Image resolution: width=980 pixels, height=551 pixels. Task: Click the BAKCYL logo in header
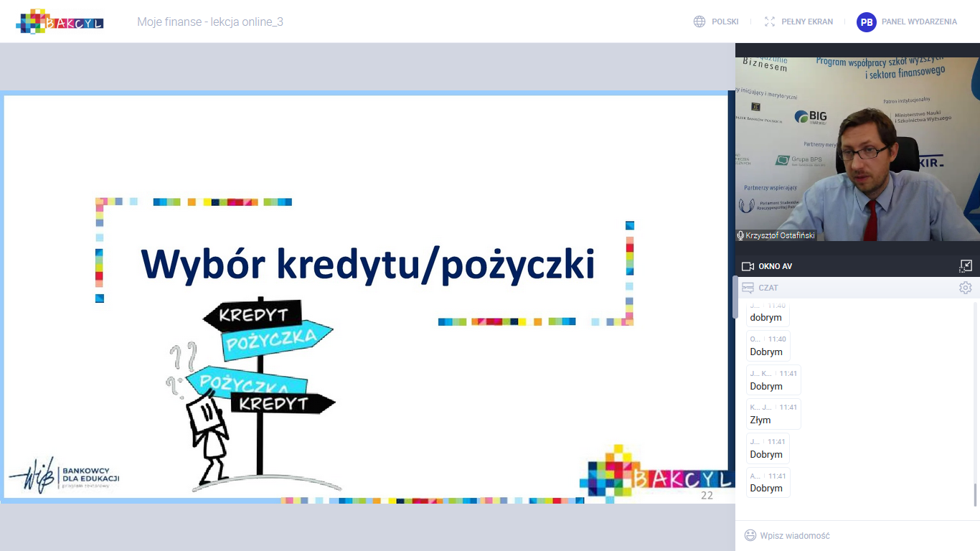(60, 22)
